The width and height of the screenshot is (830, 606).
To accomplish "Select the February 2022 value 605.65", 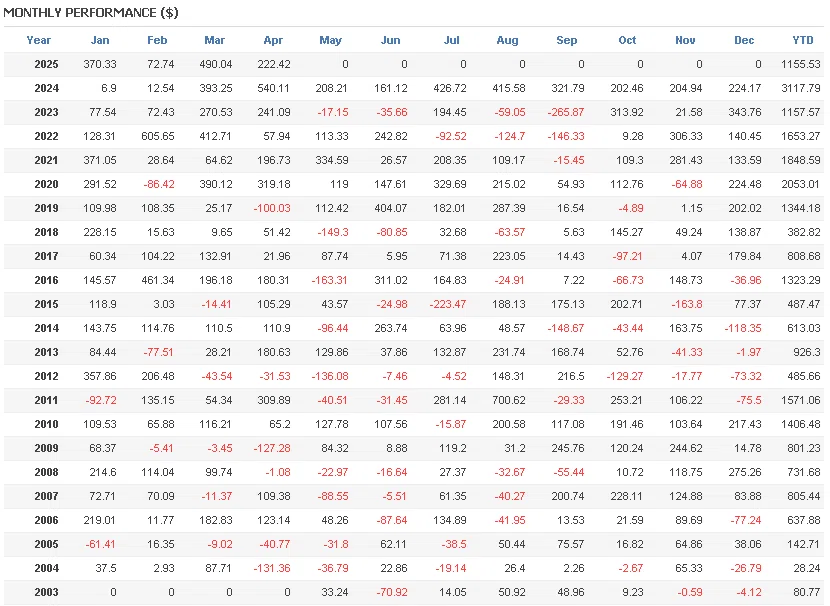I will pos(157,136).
